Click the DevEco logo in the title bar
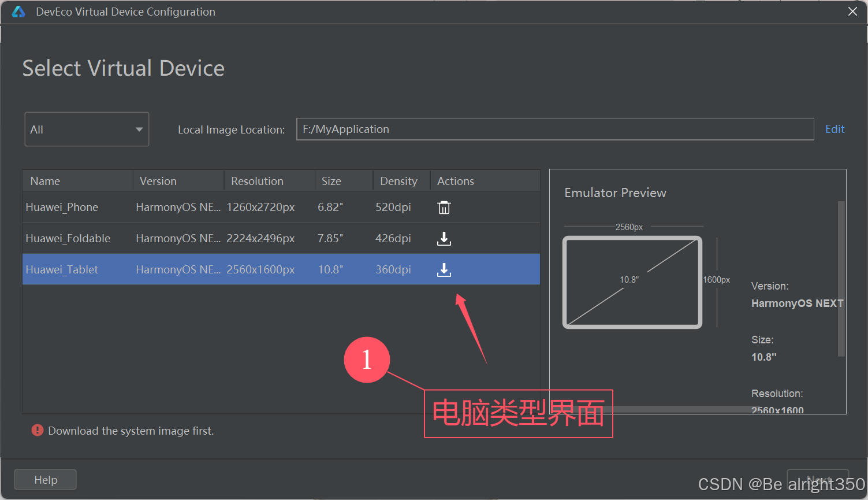 (18, 12)
